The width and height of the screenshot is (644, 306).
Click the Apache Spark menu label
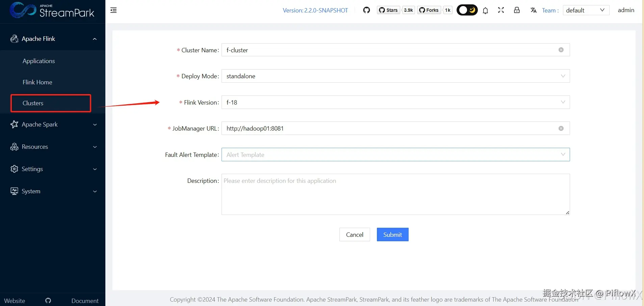(40, 124)
